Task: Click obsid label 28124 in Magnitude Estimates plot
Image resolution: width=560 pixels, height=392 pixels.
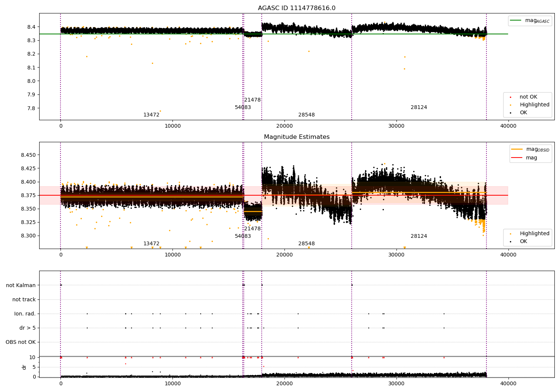Action: 419,236
